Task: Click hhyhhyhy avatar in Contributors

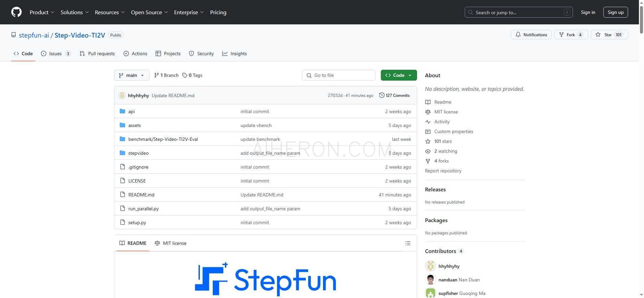Action: (x=431, y=266)
